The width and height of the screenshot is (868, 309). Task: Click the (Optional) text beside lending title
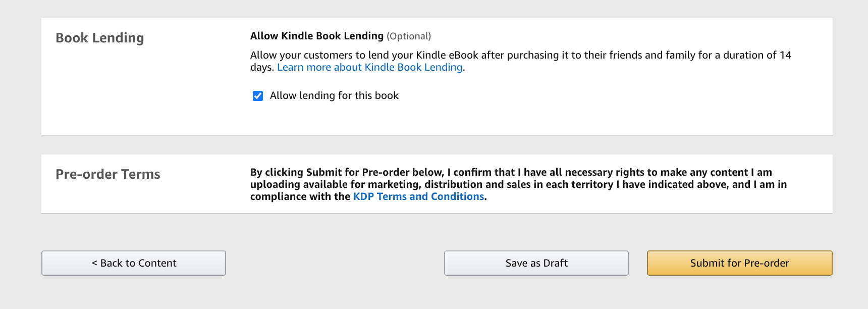point(409,36)
